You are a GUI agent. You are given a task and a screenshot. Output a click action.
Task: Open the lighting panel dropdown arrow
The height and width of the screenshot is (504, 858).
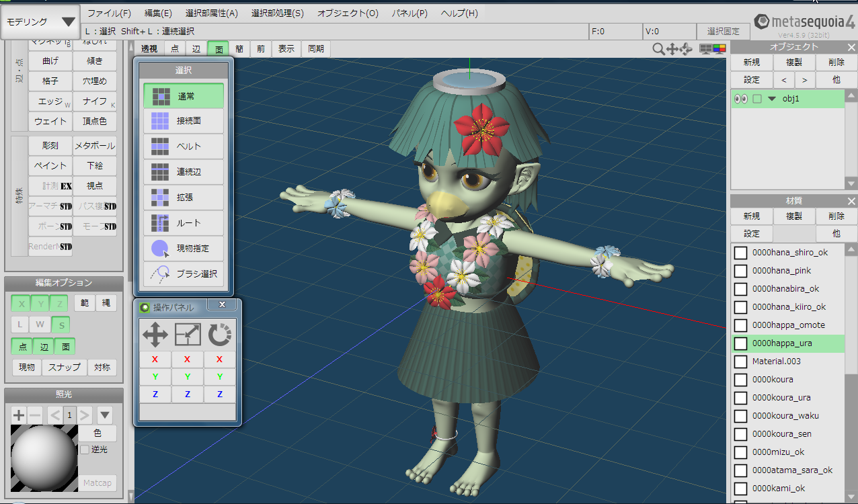point(104,414)
